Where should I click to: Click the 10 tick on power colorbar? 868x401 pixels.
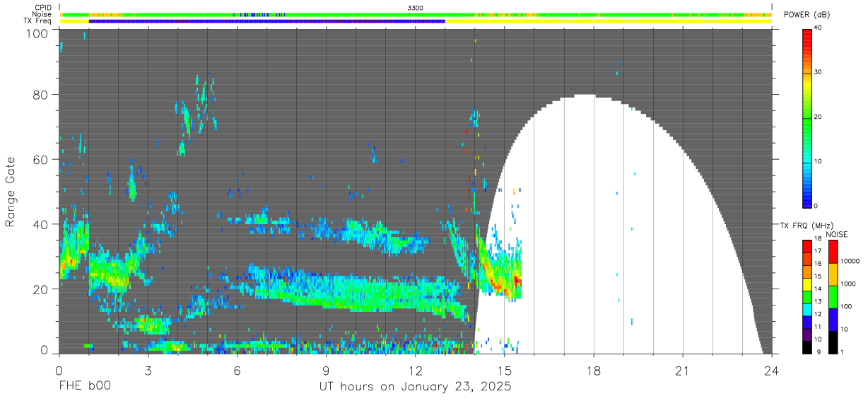[819, 162]
